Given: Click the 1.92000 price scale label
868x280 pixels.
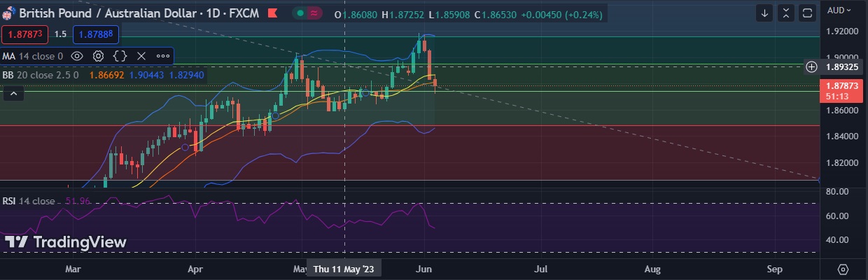Looking at the screenshot, I should point(842,31).
